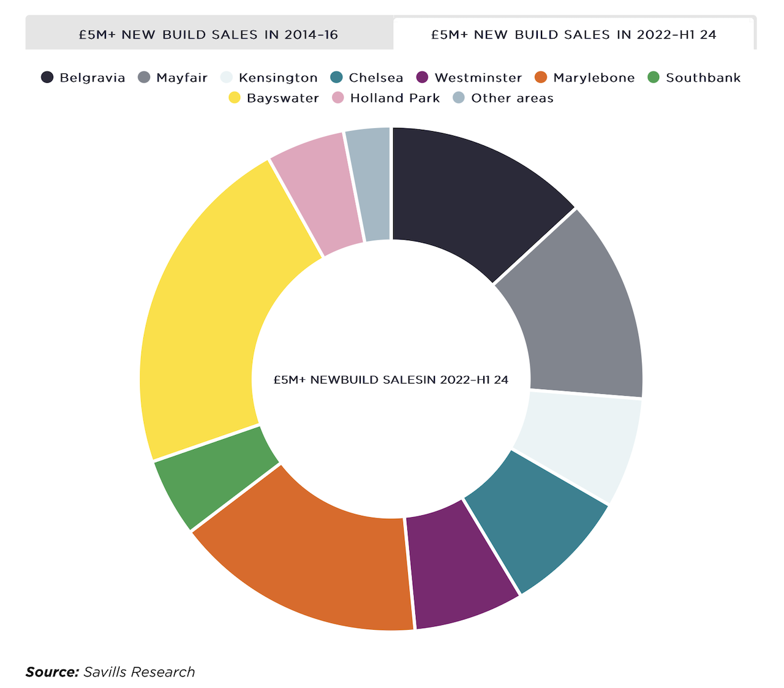Screen dimensions: 784x688
Task: Toggle Bayswater legend item
Action: click(274, 98)
